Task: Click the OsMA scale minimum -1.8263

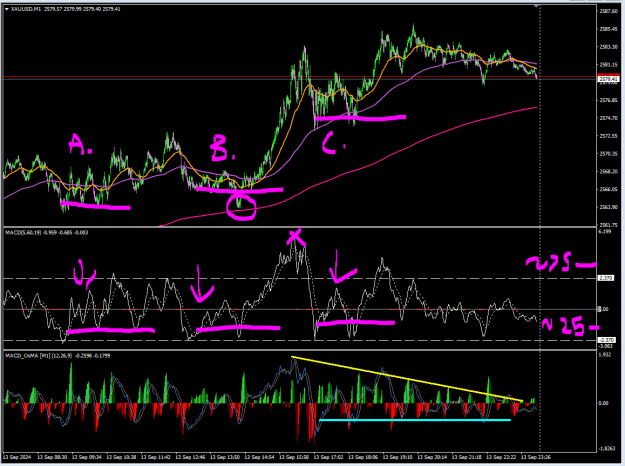Action: click(607, 449)
